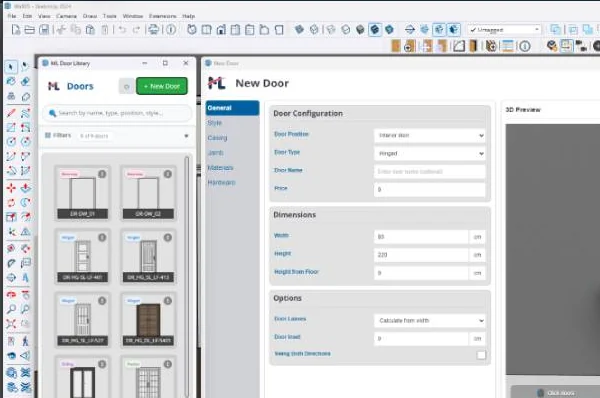
Task: Select the DR-DW_01 door thumbnail
Action: (82, 193)
